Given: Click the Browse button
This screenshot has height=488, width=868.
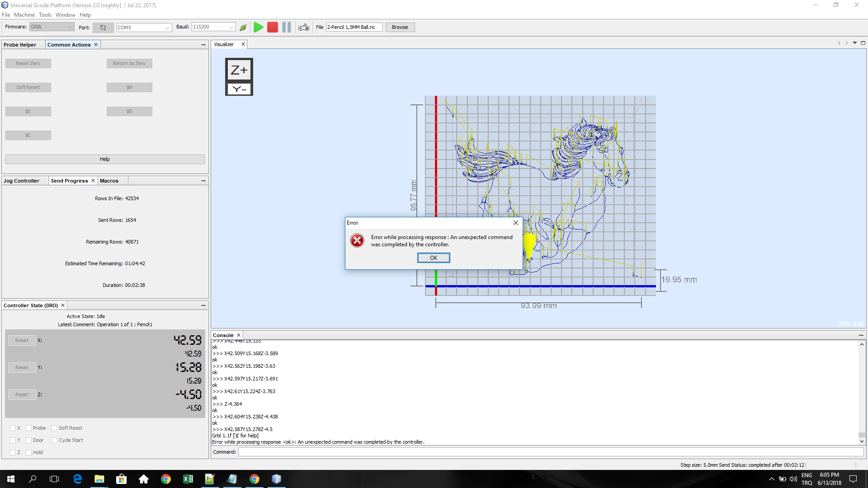Looking at the screenshot, I should [400, 27].
